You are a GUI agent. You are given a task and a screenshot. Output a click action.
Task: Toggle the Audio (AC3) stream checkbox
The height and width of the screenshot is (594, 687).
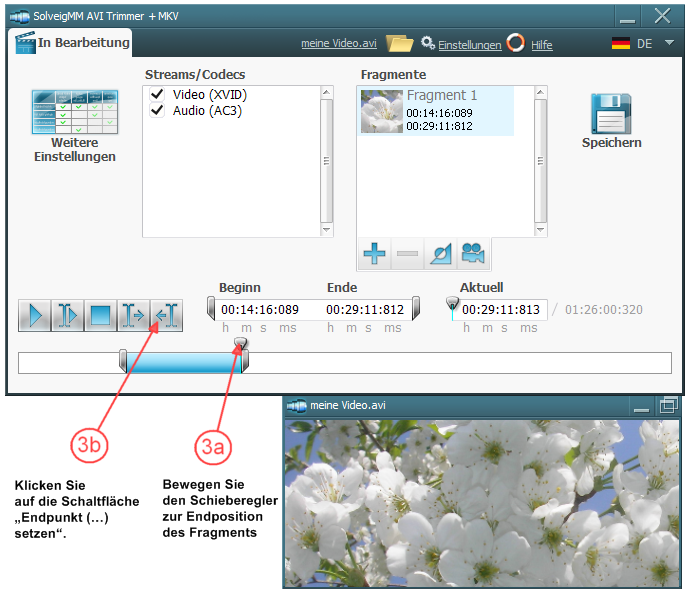tap(157, 110)
